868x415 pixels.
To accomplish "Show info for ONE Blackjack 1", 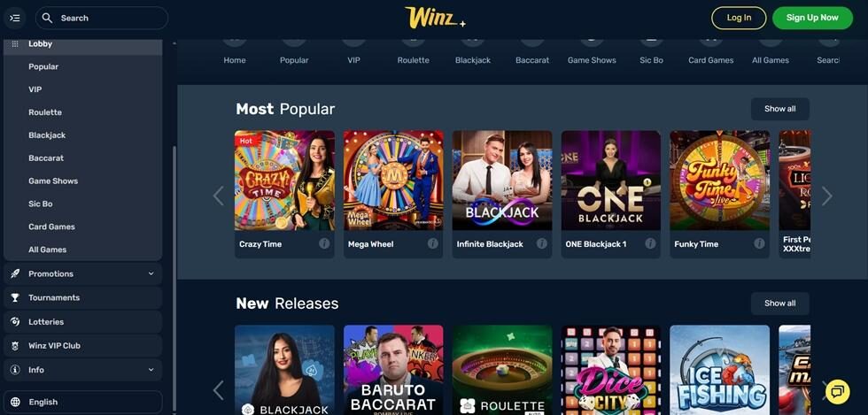I will [650, 243].
